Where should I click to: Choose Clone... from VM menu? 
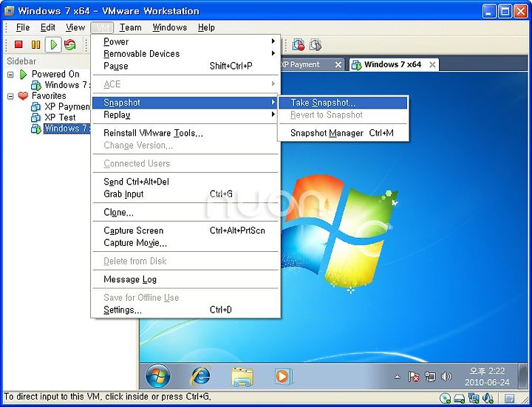[185, 212]
